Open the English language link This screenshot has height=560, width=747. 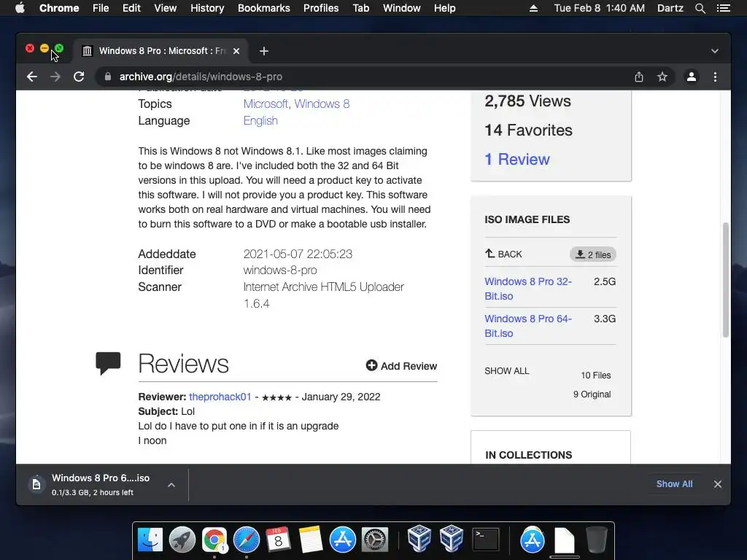pyautogui.click(x=260, y=120)
